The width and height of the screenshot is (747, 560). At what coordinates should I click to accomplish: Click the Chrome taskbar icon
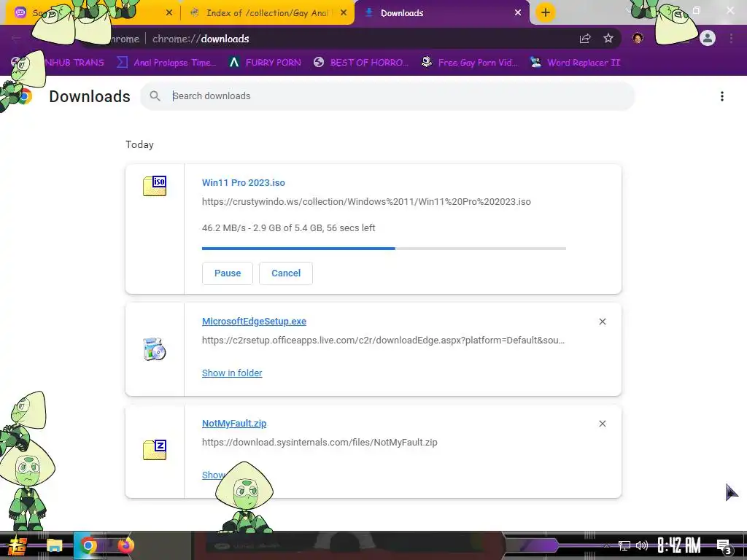click(88, 545)
